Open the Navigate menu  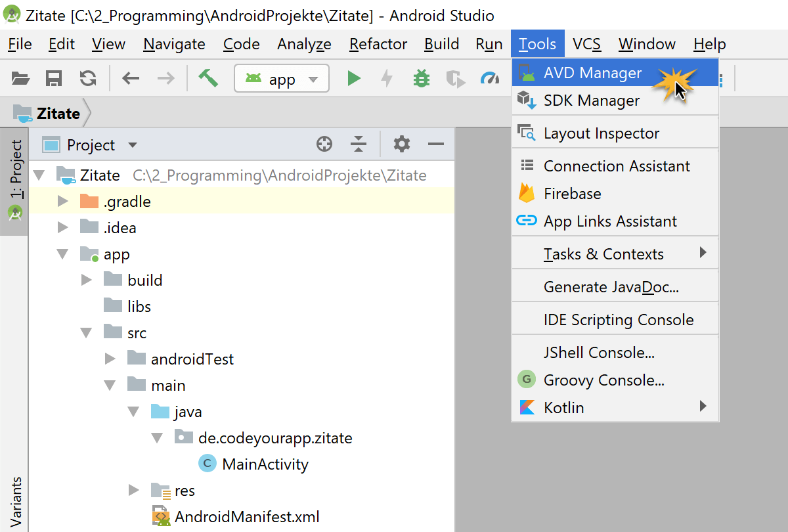(174, 44)
